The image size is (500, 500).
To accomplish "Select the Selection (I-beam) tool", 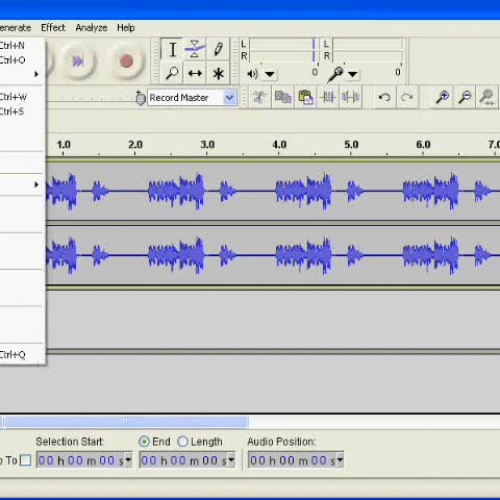I will 172,50.
